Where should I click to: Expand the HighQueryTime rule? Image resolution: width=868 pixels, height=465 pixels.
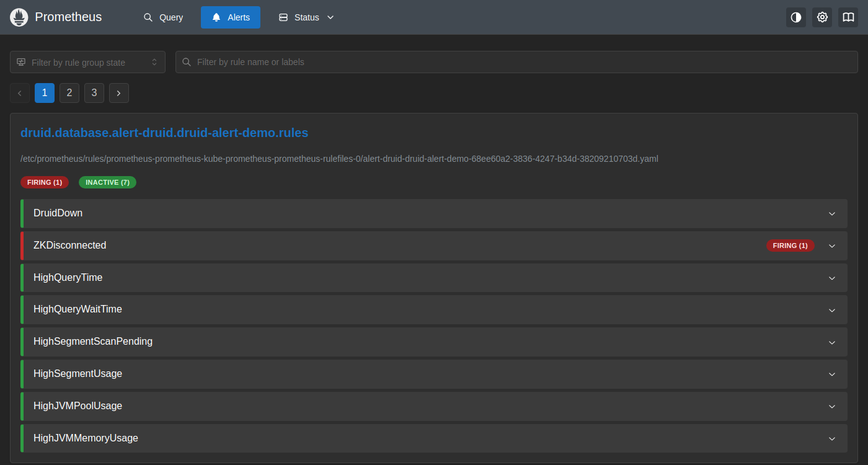pos(434,278)
